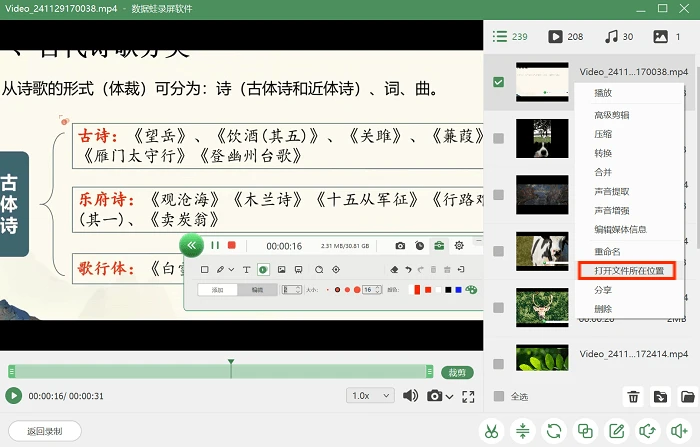Image resolution: width=700 pixels, height=447 pixels.
Task: Switch to the video list tab showing 208
Action: (x=566, y=37)
